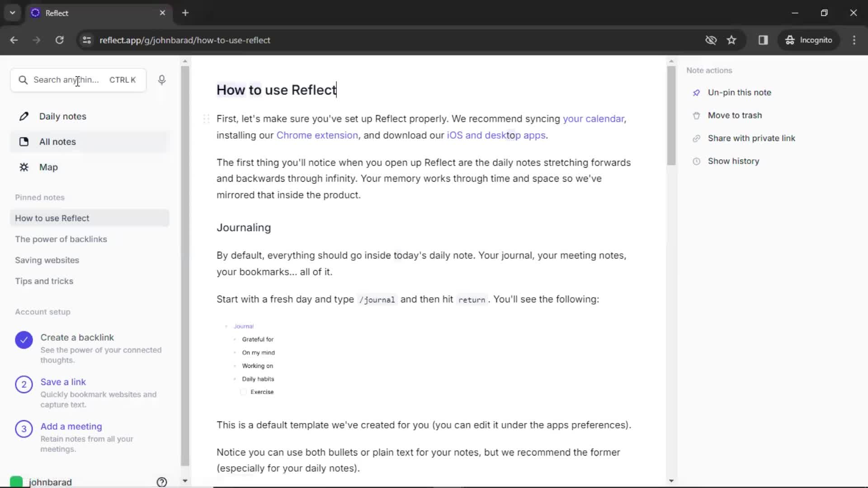Click Save a link setup step
Image resolution: width=868 pixels, height=488 pixels.
click(x=89, y=393)
